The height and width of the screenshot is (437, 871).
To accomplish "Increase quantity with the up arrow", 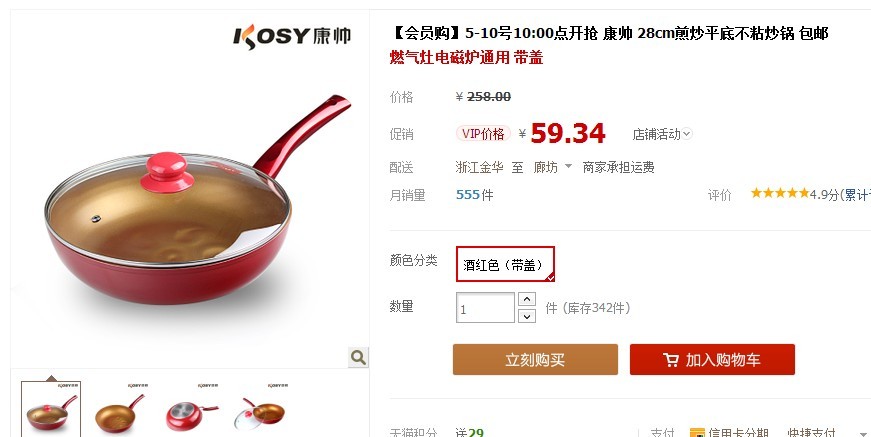I will pos(527,299).
